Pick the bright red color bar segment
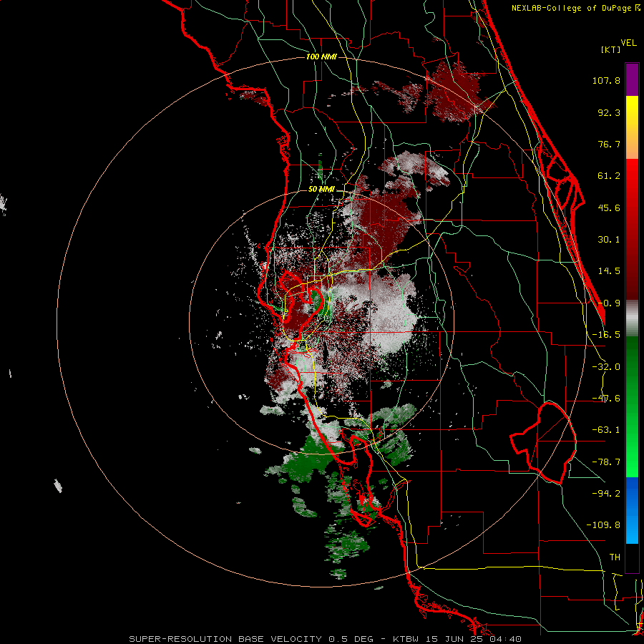The image size is (644, 644). [632, 229]
